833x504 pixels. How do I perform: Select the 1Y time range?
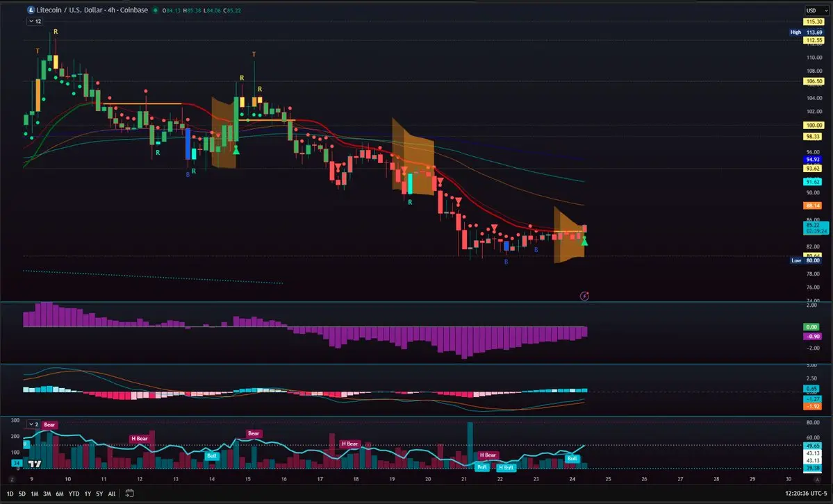click(x=88, y=494)
